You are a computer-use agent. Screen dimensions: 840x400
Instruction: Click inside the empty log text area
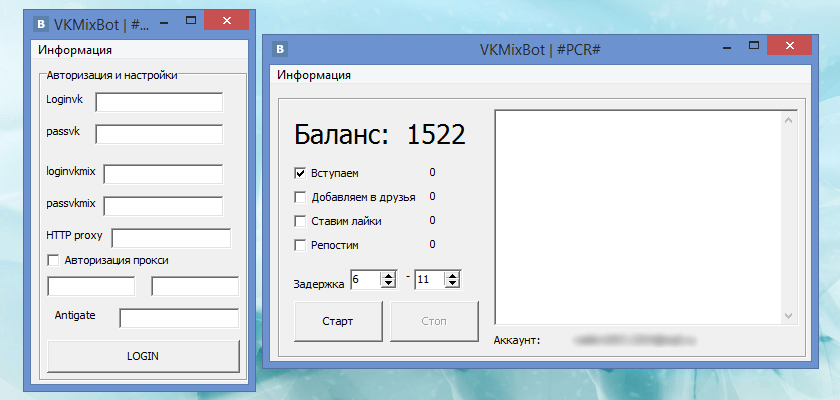638,217
